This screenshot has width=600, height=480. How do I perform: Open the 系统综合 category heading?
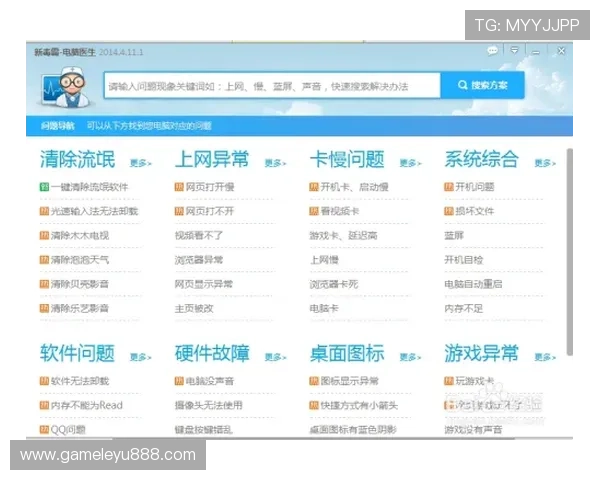point(482,159)
